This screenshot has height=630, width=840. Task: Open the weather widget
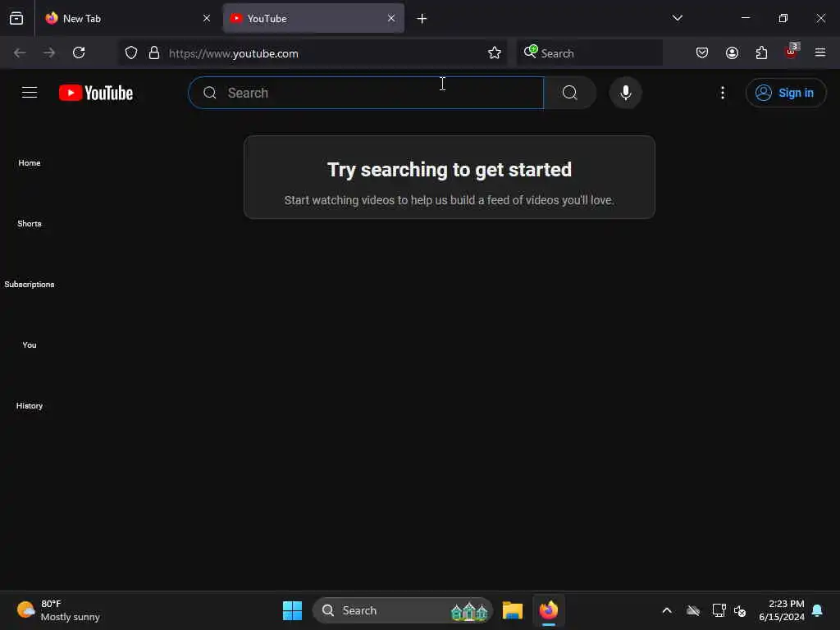(x=59, y=610)
